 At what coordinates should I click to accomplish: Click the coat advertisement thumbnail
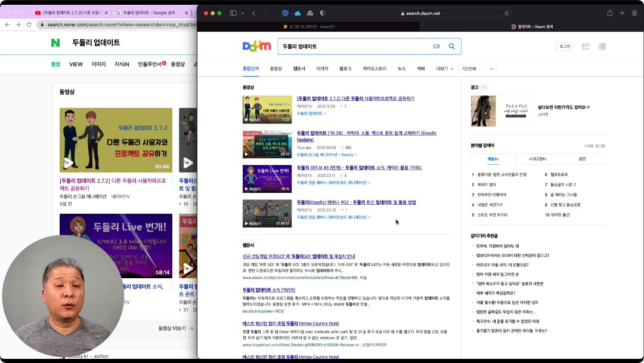(484, 111)
